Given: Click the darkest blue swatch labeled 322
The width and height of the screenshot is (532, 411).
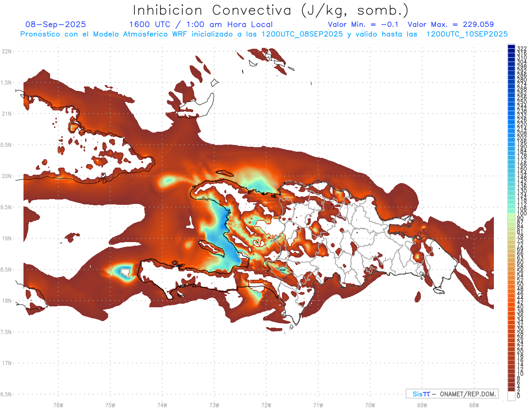Looking at the screenshot, I should [511, 47].
